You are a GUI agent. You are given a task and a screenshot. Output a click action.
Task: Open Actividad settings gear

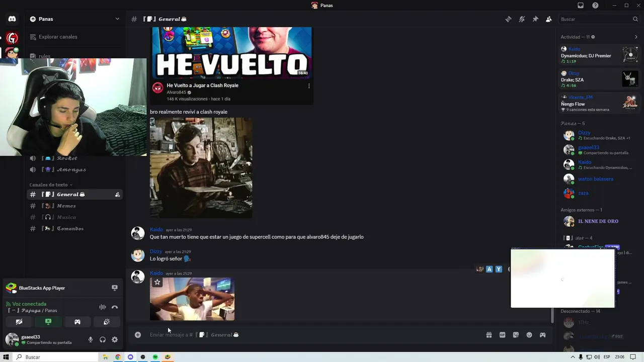(x=593, y=37)
